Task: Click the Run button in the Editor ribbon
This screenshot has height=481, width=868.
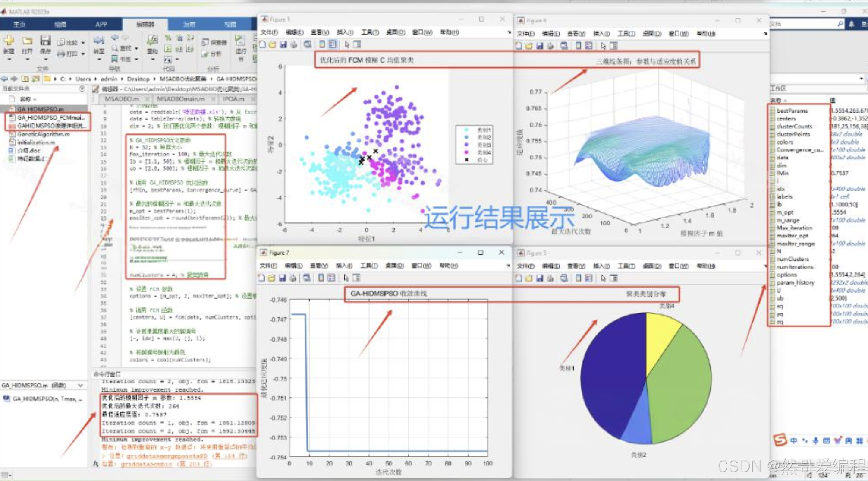Action: pos(240,42)
